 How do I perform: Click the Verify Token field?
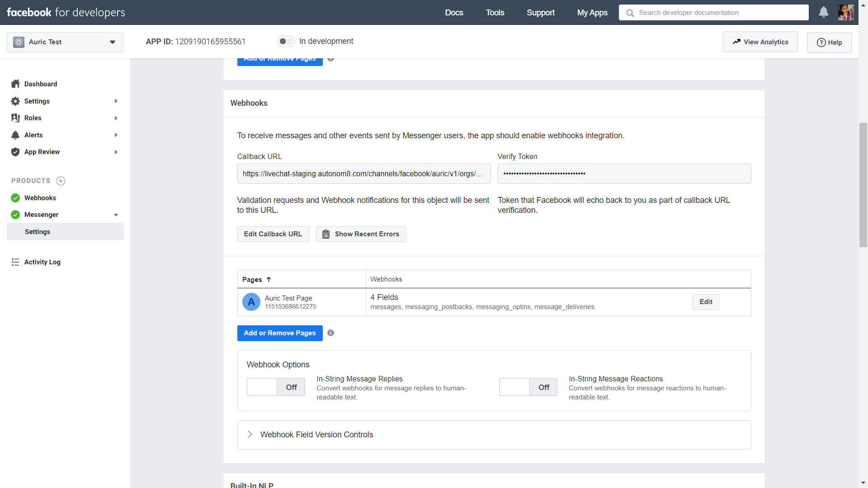pos(624,174)
